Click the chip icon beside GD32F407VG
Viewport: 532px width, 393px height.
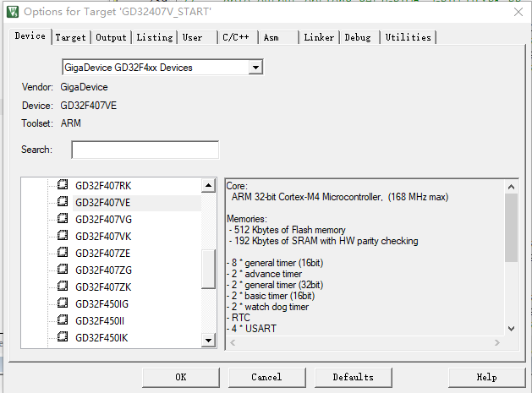pos(63,218)
